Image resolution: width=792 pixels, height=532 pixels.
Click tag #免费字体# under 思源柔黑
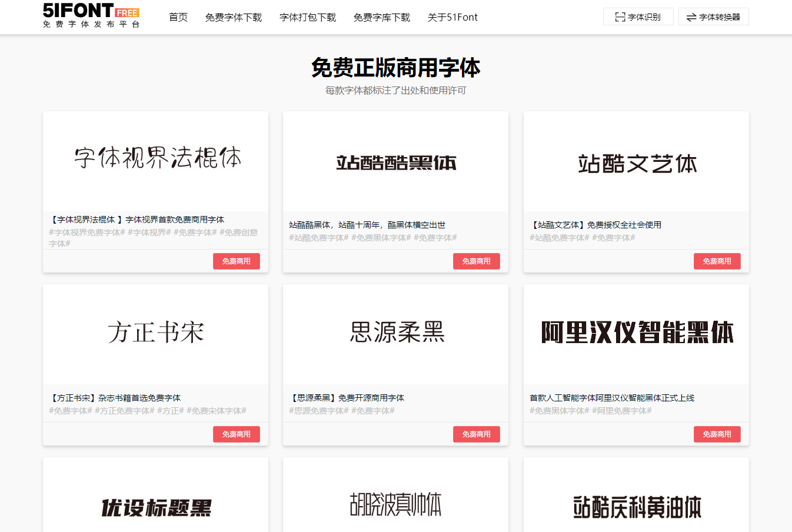click(373, 411)
